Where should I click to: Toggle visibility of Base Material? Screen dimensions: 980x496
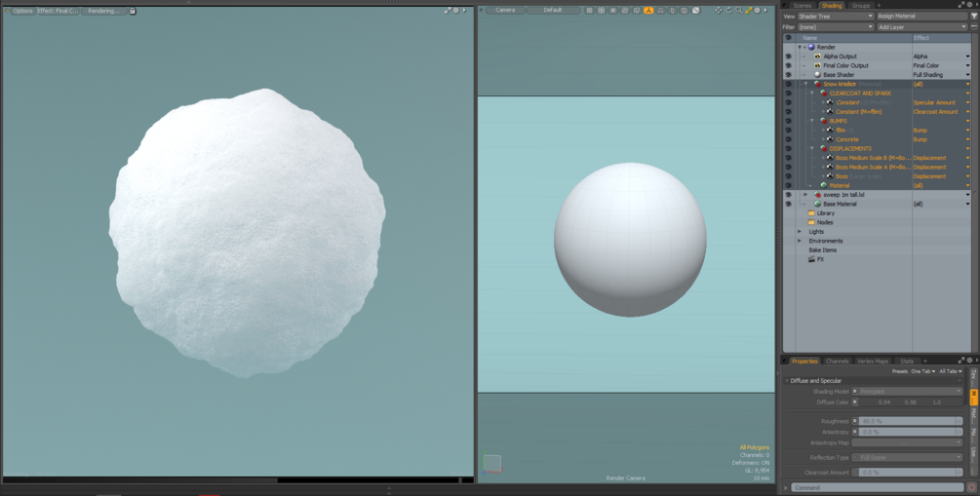coord(788,205)
